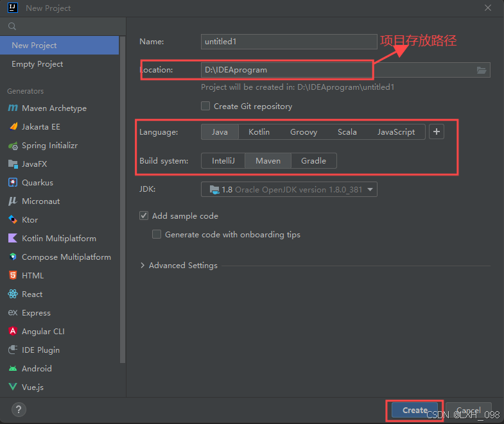Click the Android robot icon

(13, 368)
